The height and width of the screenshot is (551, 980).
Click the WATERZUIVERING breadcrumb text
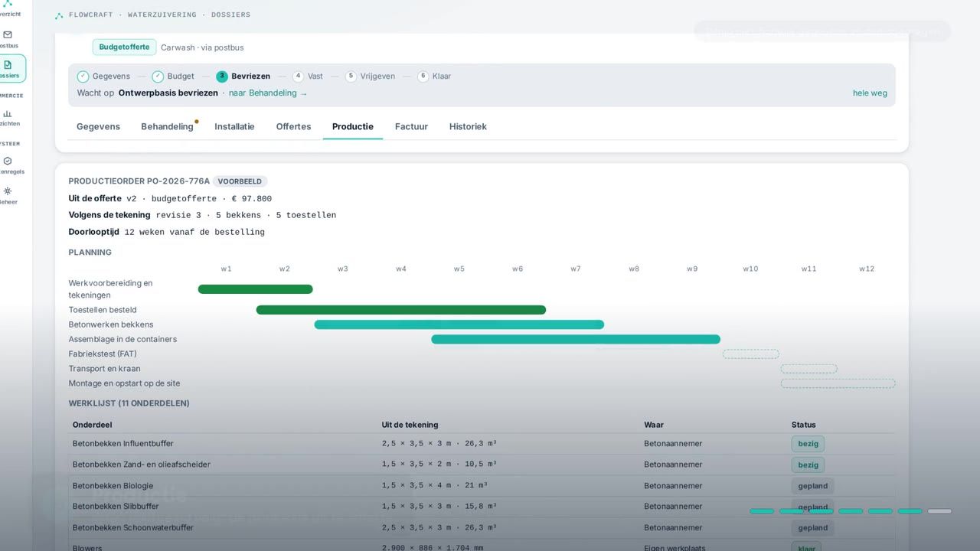pyautogui.click(x=162, y=15)
